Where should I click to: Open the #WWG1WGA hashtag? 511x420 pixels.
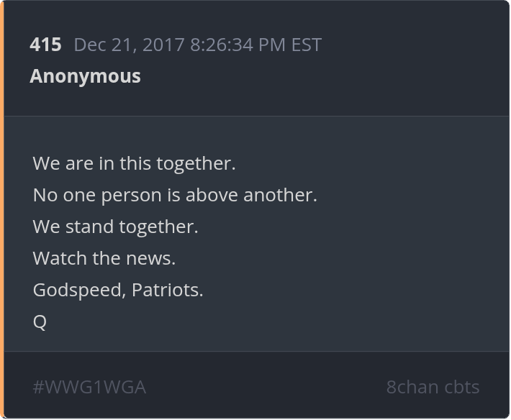(89, 387)
